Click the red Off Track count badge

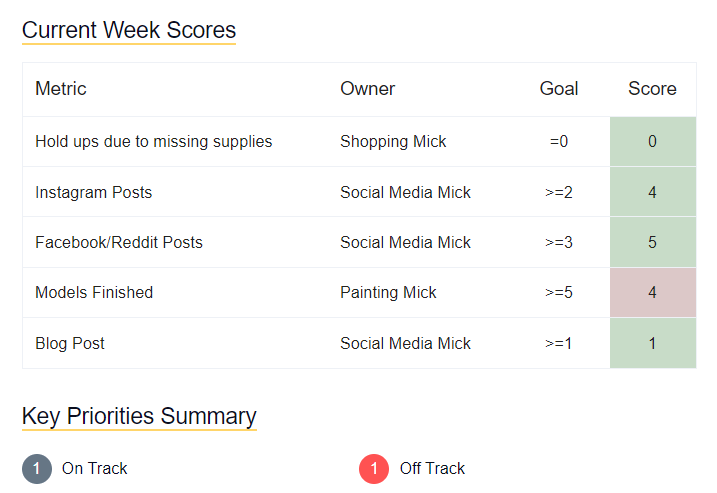[x=374, y=468]
